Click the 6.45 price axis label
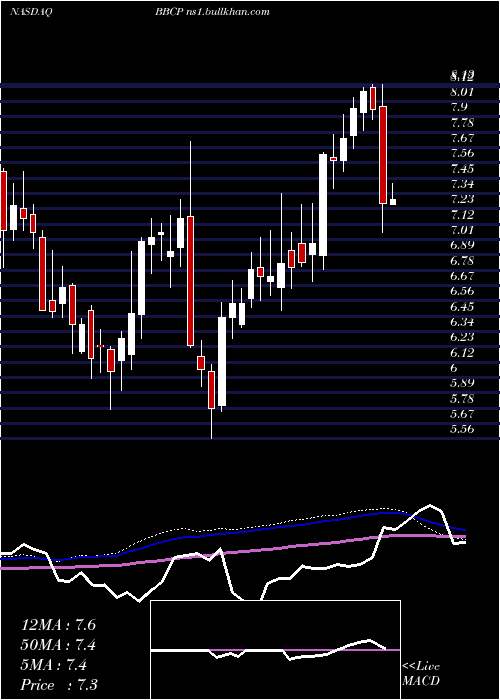The height and width of the screenshot is (700, 500). (462, 307)
